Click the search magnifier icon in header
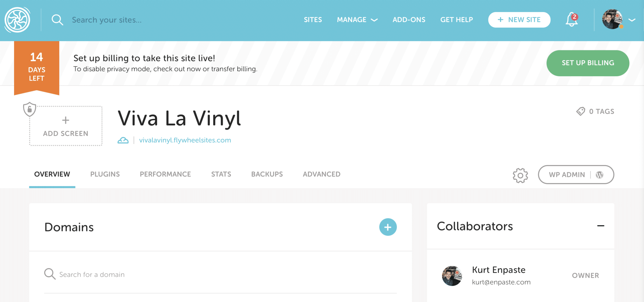The width and height of the screenshot is (644, 302). point(57,20)
